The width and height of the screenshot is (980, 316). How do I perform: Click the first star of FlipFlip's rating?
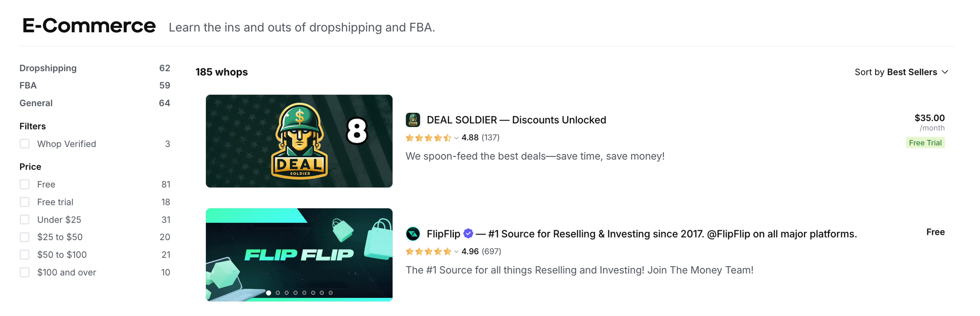click(x=411, y=251)
